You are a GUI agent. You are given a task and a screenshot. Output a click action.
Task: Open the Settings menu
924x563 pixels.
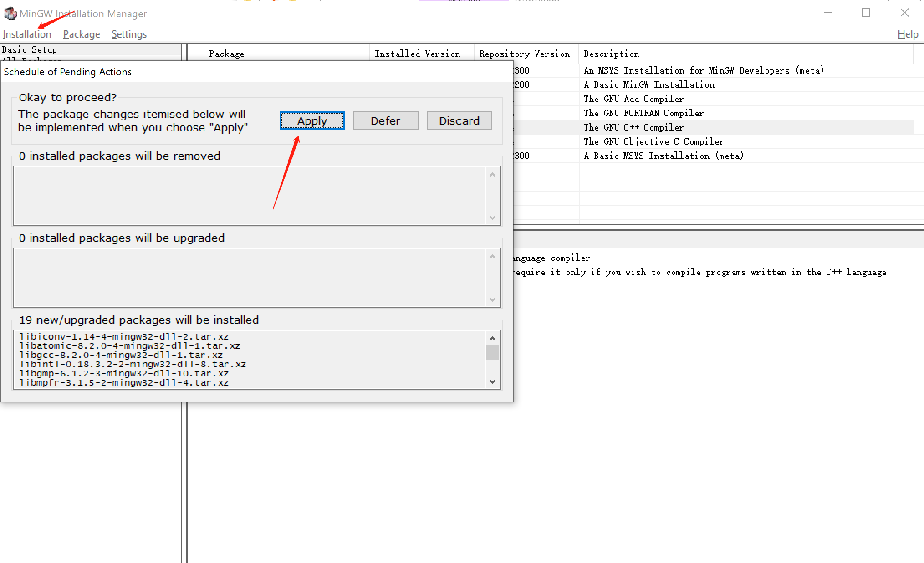point(129,34)
